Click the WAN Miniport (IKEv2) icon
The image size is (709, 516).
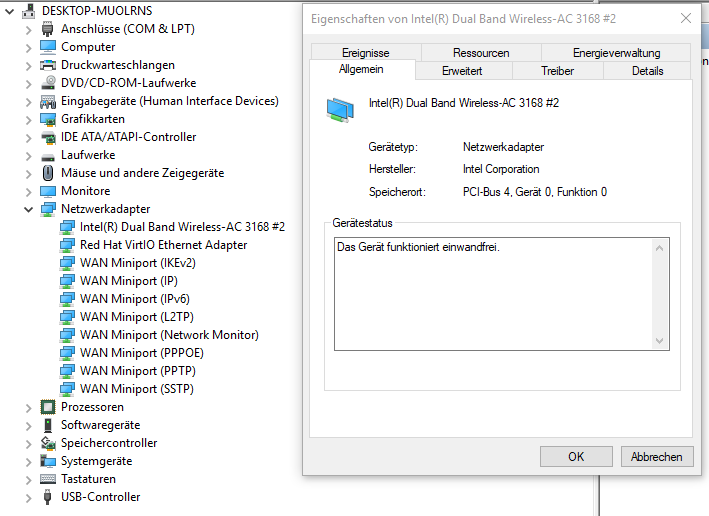(x=67, y=263)
